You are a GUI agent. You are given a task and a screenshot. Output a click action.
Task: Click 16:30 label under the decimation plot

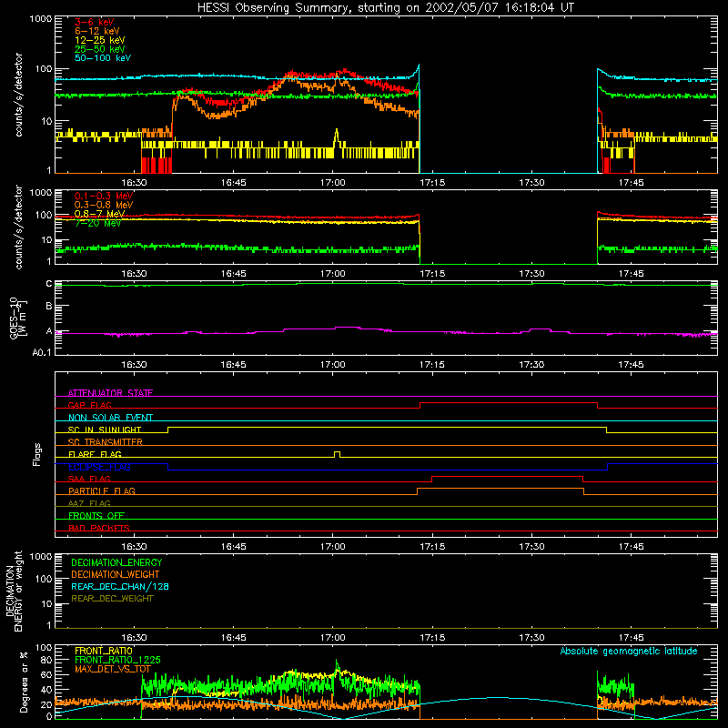134,638
